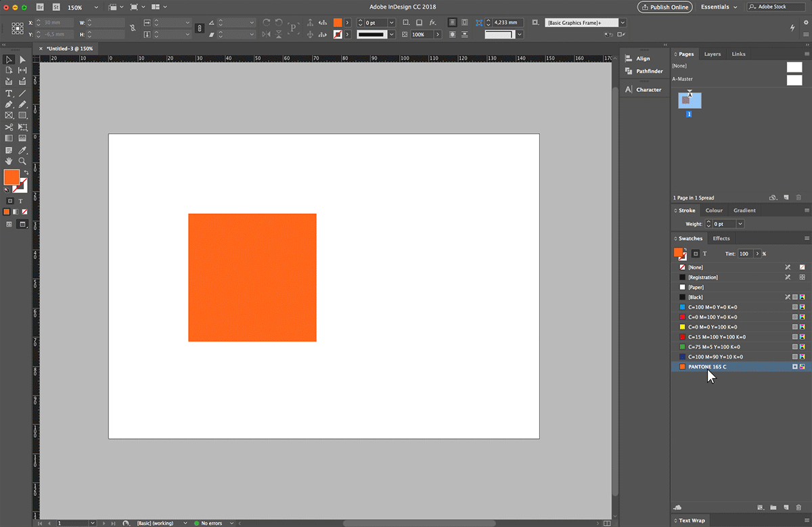
Task: Activate the Eyedropper tool
Action: [x=22, y=150]
